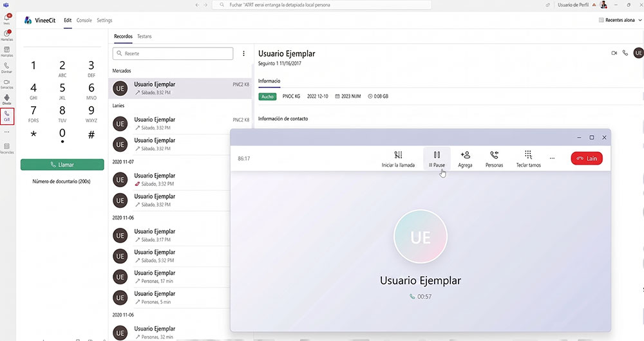
Task: Click the UE avatar in contact header
Action: click(x=639, y=53)
